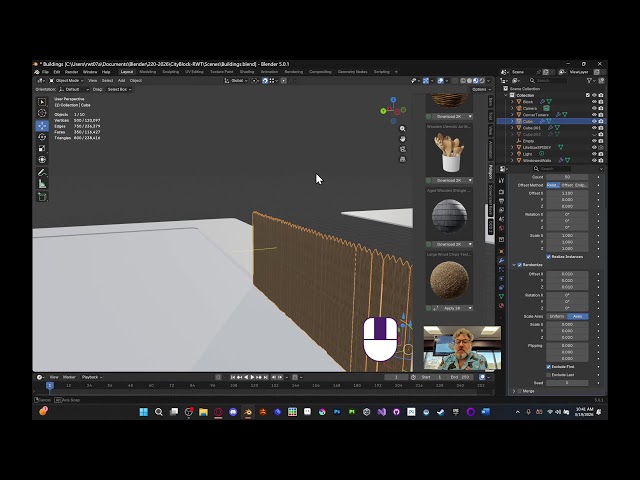Hide the Camera object with its eye icon
The width and height of the screenshot is (640, 480).
[x=594, y=108]
